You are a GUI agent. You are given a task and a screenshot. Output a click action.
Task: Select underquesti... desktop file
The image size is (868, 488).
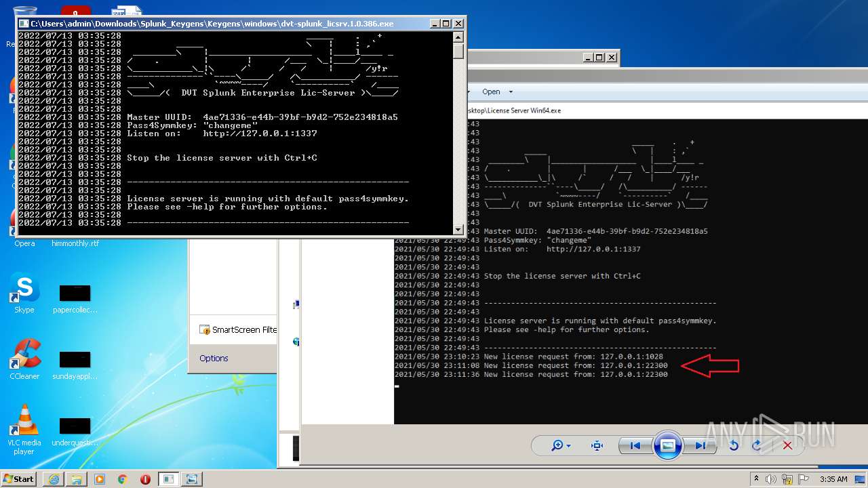coord(75,430)
